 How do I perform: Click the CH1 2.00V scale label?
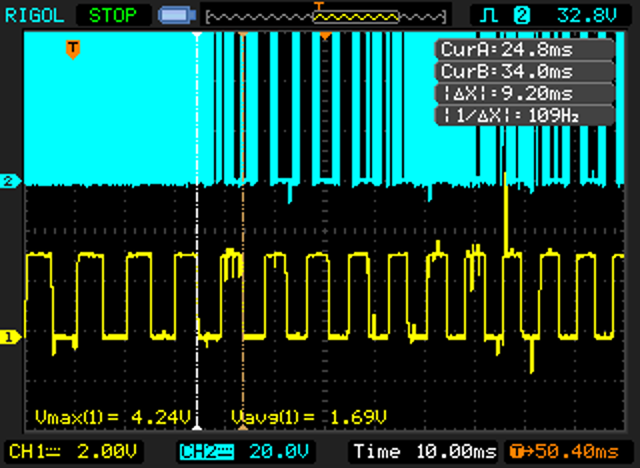coord(73,452)
